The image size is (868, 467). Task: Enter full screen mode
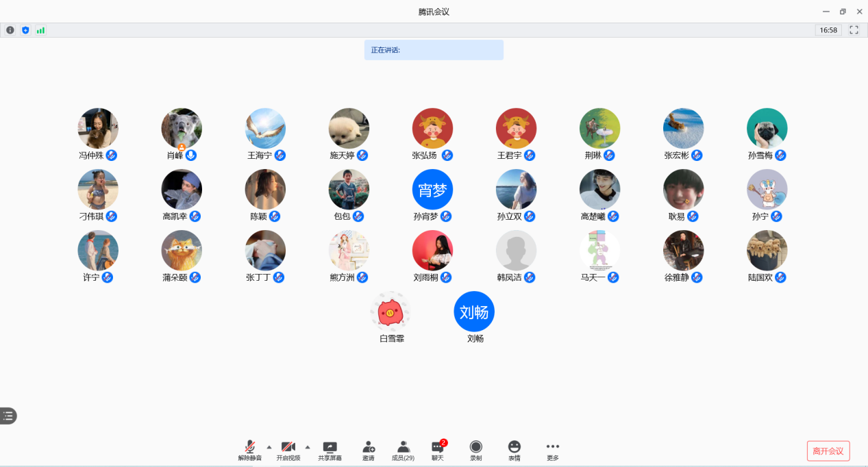tap(854, 30)
